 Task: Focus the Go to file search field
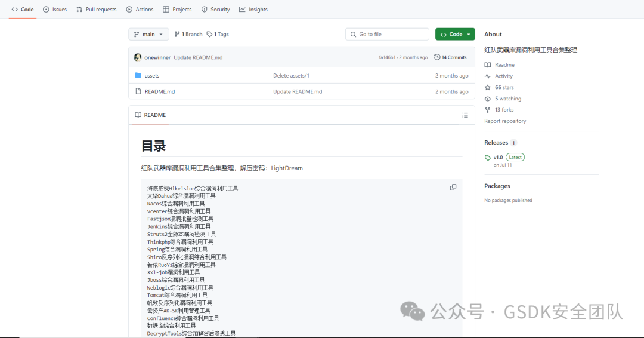[388, 34]
